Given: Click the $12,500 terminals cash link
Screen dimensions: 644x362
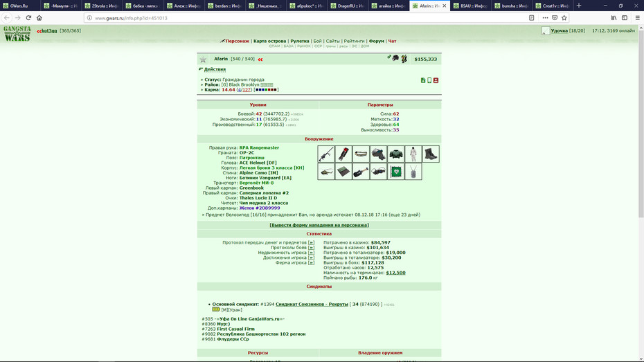Looking at the screenshot, I should (395, 273).
